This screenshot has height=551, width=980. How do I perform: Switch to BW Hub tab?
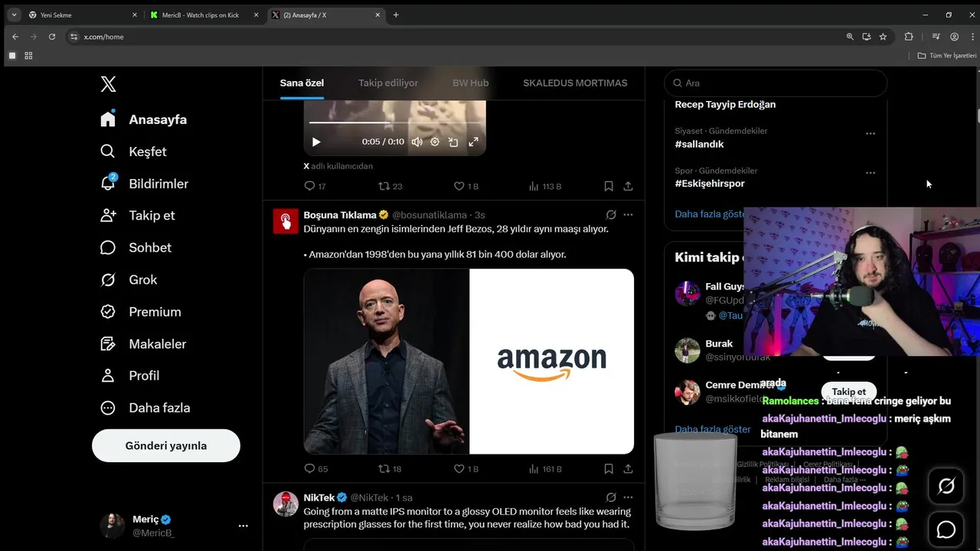(470, 83)
